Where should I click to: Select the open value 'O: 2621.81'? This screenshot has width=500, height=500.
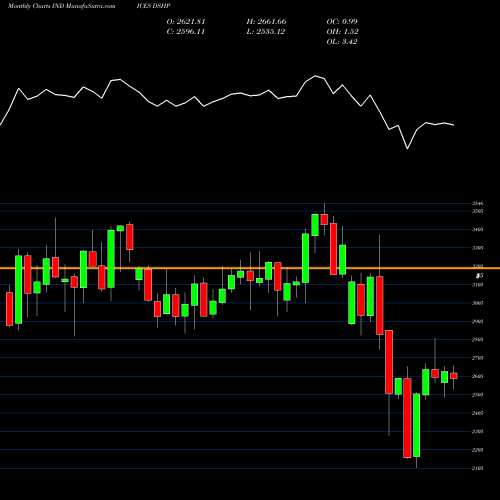tap(186, 22)
